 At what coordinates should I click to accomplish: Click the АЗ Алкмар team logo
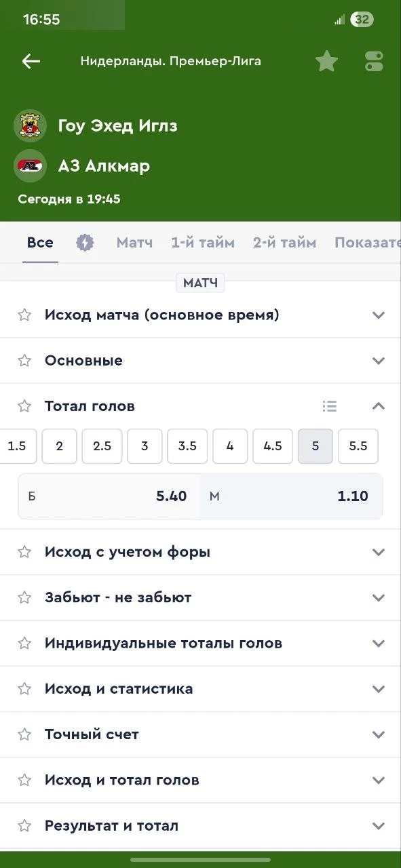click(28, 163)
